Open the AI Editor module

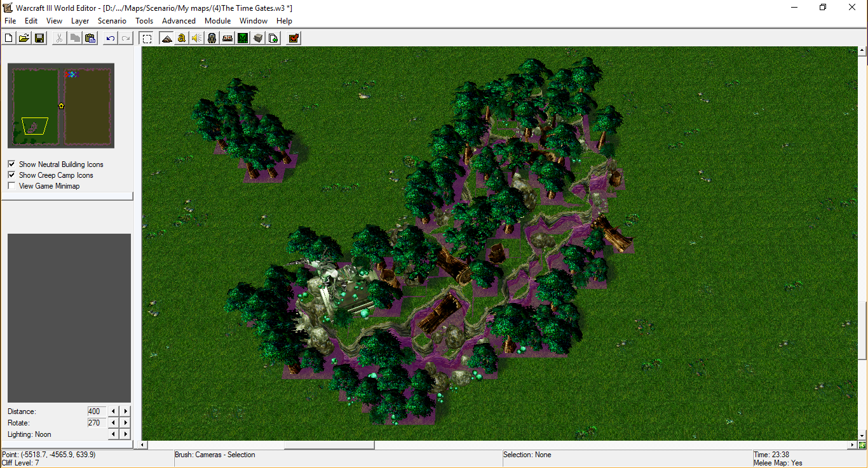coord(243,38)
